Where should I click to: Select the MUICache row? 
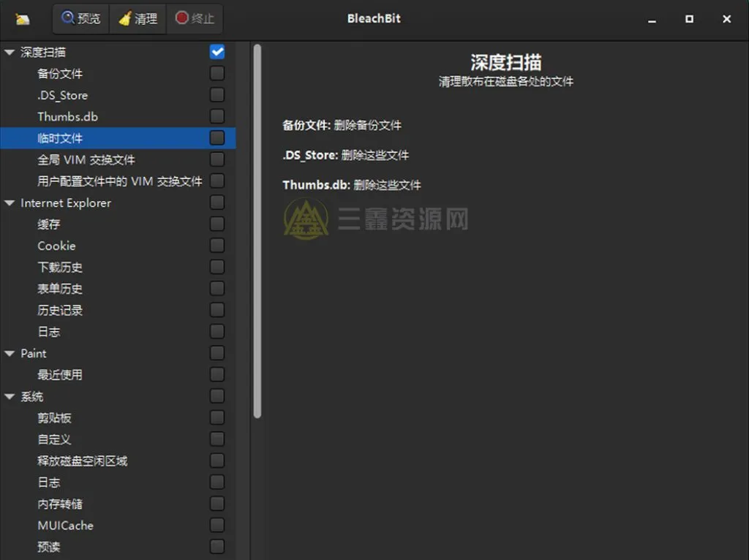point(118,525)
